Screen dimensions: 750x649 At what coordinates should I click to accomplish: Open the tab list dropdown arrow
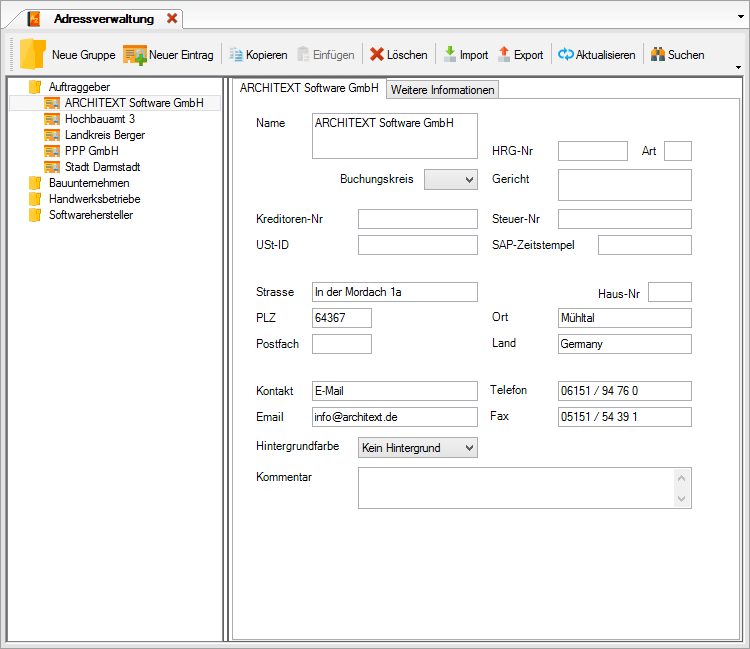(741, 16)
